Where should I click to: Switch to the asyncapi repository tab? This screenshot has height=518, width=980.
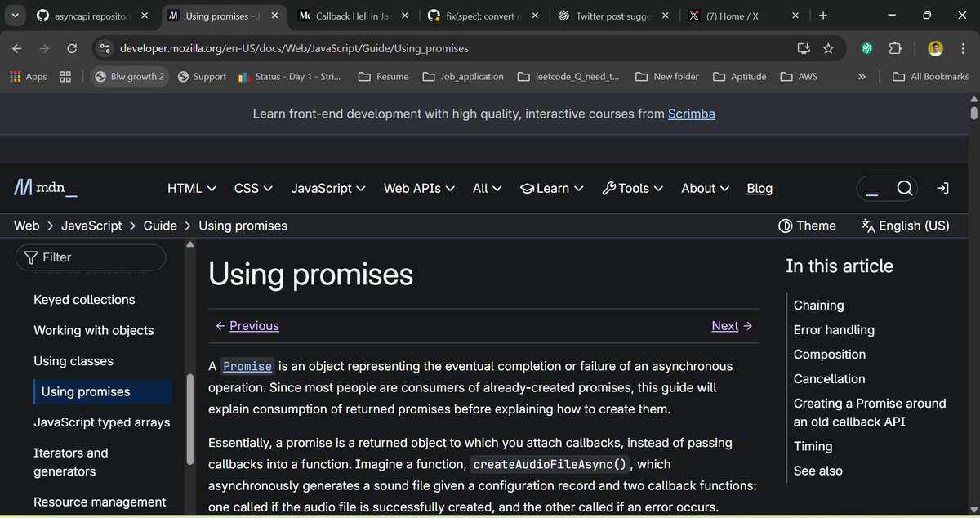coord(91,16)
